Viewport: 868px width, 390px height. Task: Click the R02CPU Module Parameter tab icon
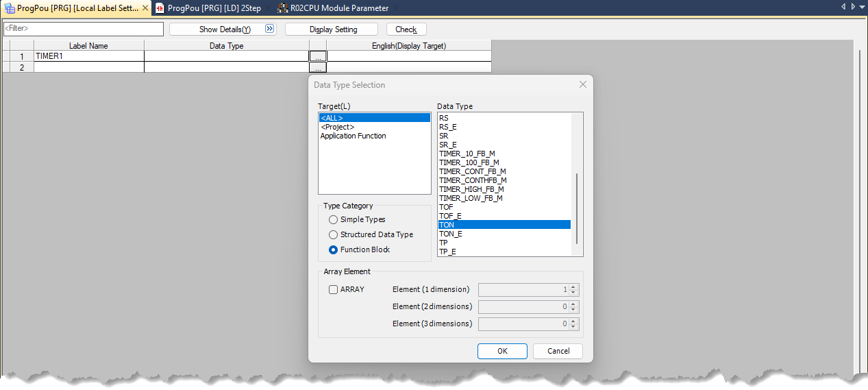(282, 8)
